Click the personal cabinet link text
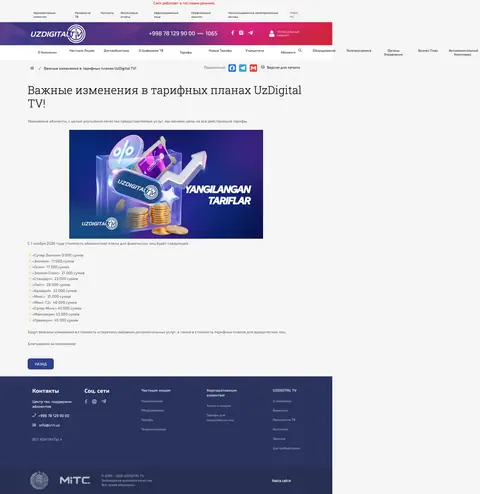This screenshot has height=494, width=480. click(288, 33)
